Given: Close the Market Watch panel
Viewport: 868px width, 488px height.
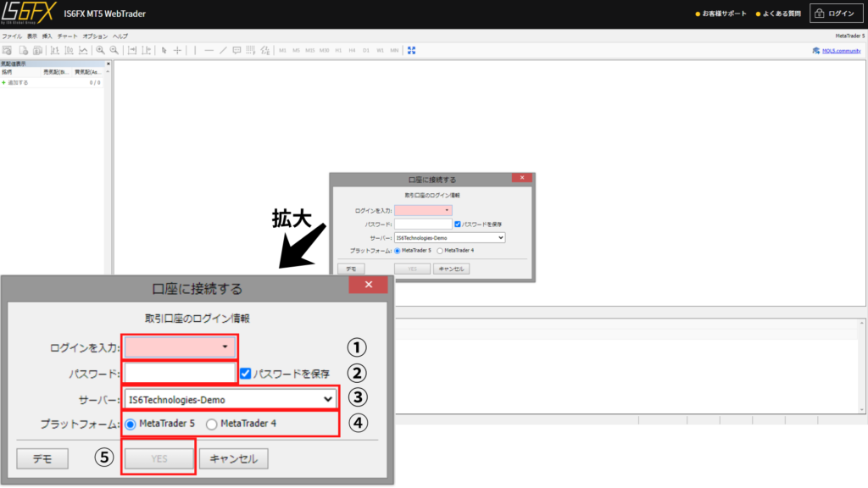Looking at the screenshot, I should tap(108, 64).
